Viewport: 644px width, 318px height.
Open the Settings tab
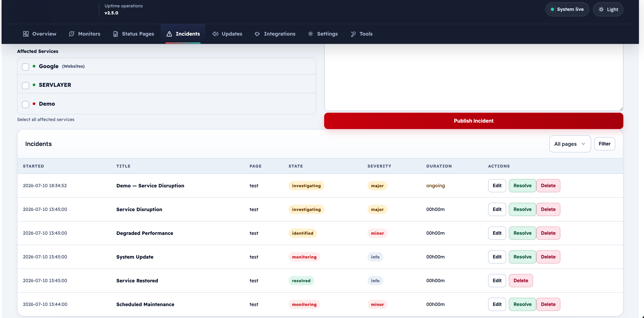click(x=323, y=34)
